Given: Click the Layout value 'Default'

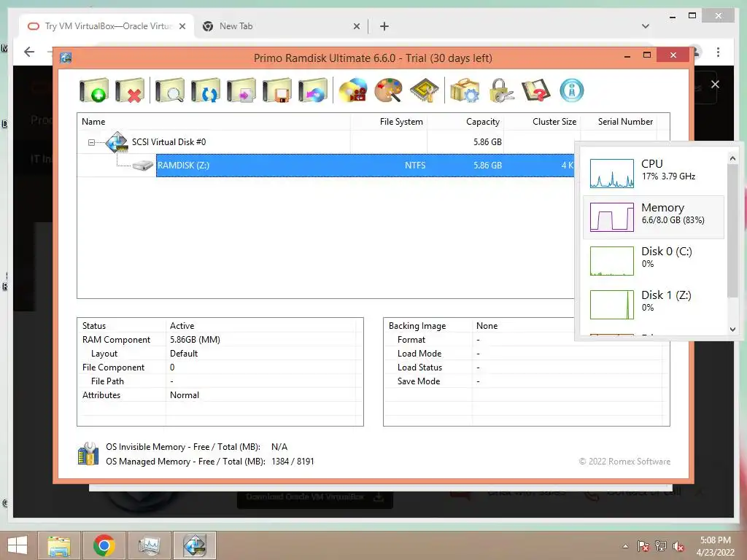Looking at the screenshot, I should (x=183, y=354).
